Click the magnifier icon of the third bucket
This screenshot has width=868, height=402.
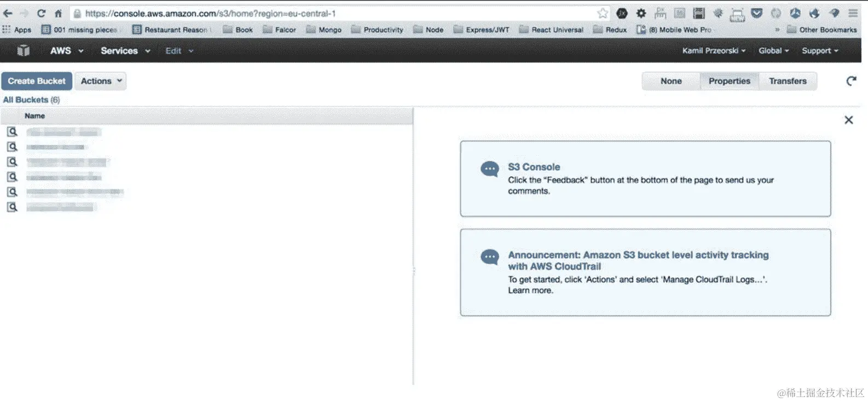[x=12, y=162]
